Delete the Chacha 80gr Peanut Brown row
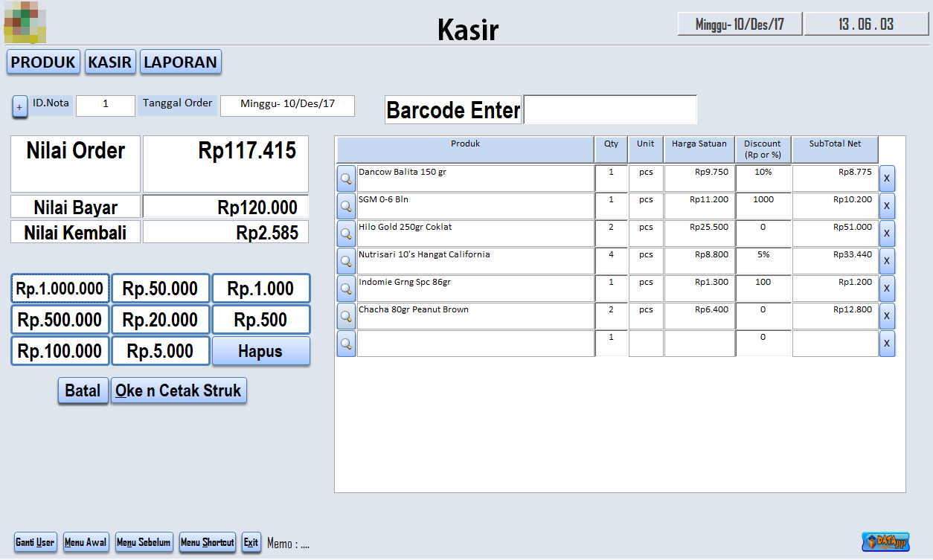The width and height of the screenshot is (933, 560). (x=887, y=316)
